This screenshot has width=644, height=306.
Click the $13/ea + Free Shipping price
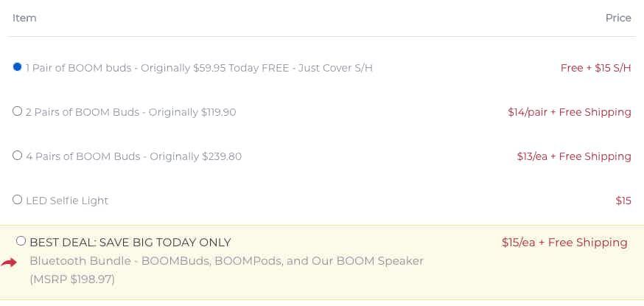click(574, 156)
